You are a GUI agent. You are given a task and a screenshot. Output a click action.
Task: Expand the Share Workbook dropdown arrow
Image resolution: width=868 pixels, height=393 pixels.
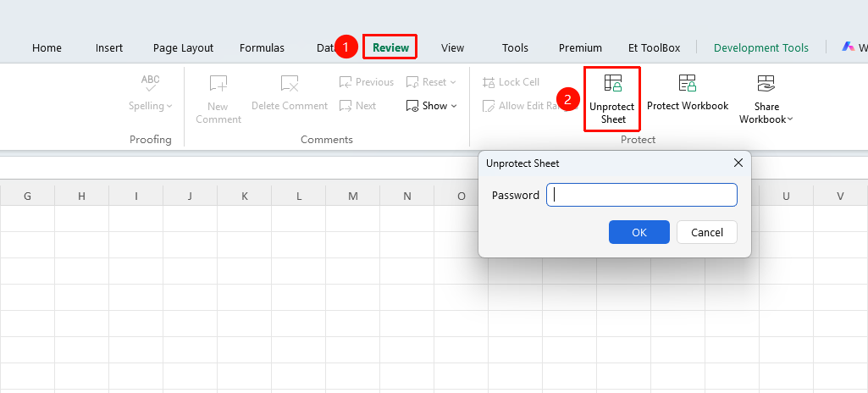point(790,119)
